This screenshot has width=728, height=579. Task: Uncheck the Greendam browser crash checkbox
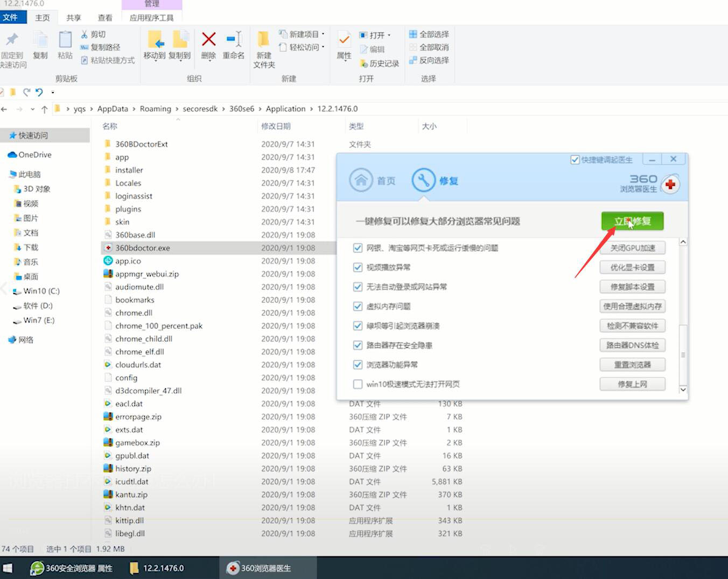tap(358, 326)
